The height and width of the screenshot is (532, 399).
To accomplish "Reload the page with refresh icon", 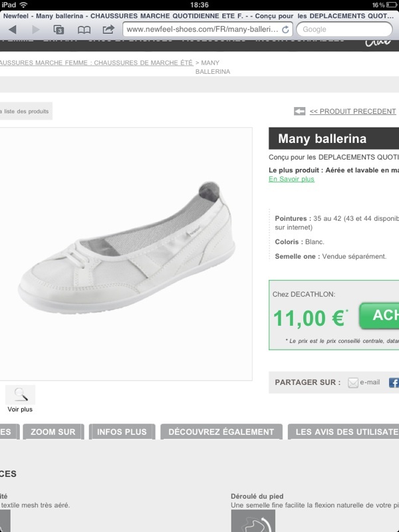I will [286, 29].
